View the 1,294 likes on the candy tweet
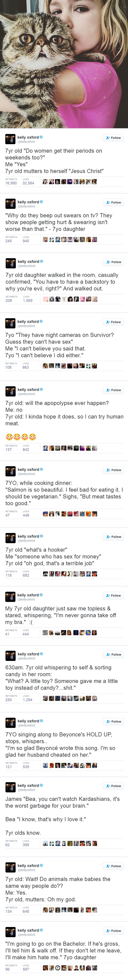The image size is (128, 980). [x=28, y=700]
